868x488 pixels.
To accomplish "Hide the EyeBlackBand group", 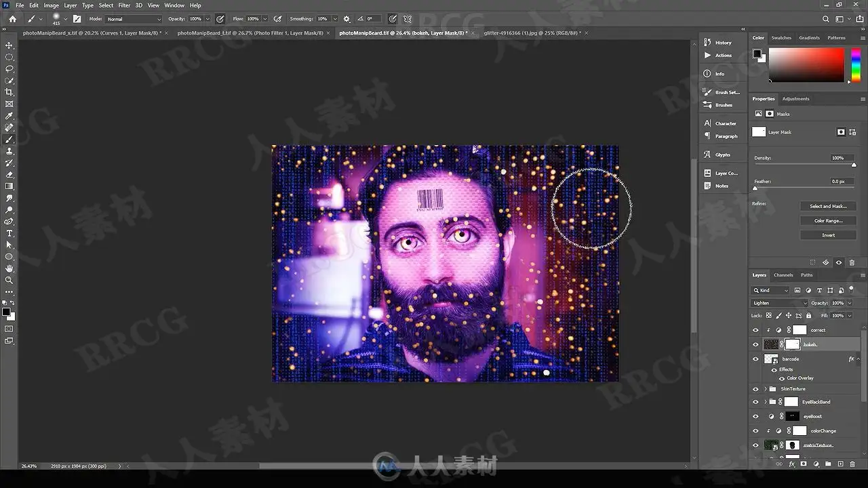I will (755, 402).
